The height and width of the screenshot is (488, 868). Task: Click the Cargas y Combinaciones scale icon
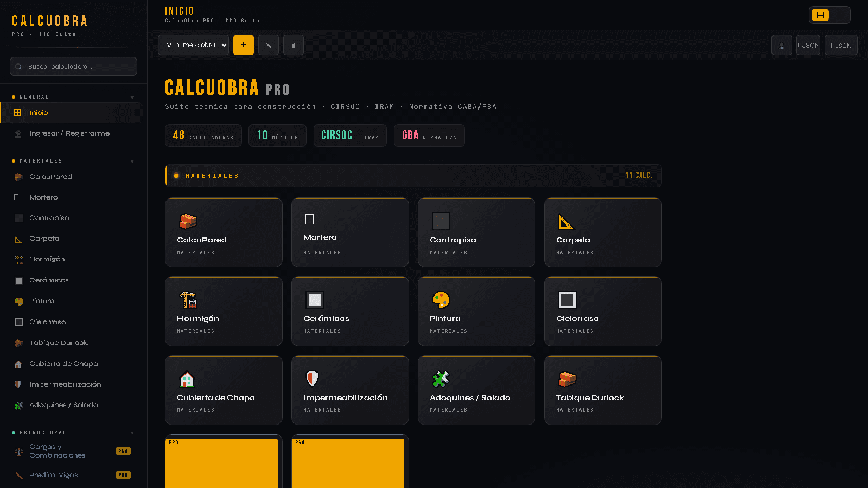click(x=19, y=451)
